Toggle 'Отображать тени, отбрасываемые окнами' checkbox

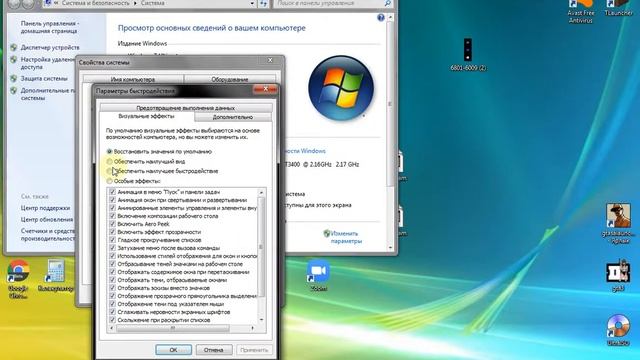[x=113, y=280]
